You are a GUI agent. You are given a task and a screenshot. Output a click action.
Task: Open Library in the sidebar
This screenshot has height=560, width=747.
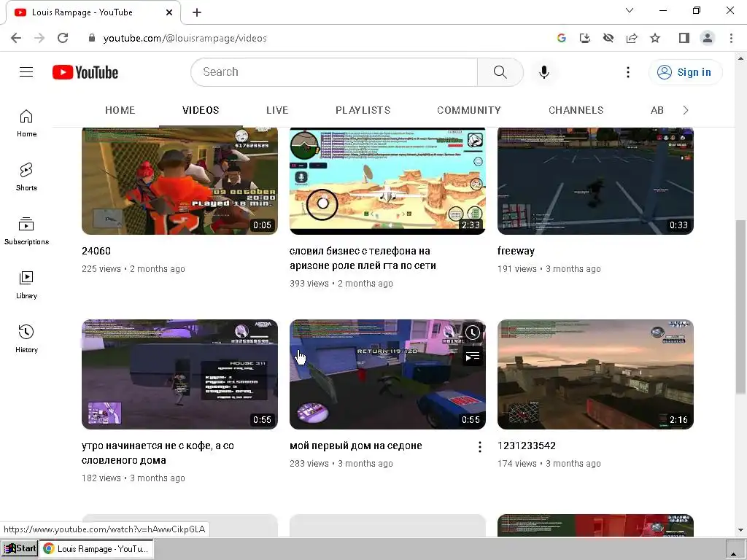[x=26, y=285]
